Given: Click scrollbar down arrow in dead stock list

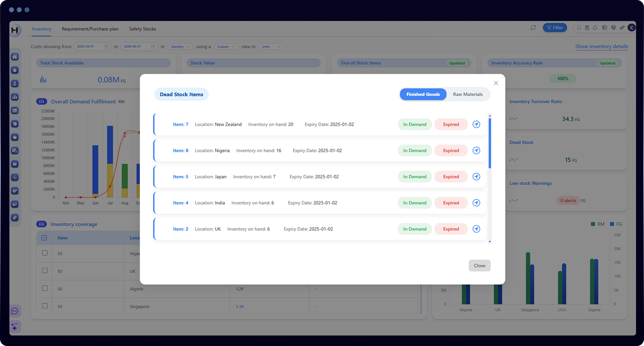Looking at the screenshot, I should (x=490, y=241).
